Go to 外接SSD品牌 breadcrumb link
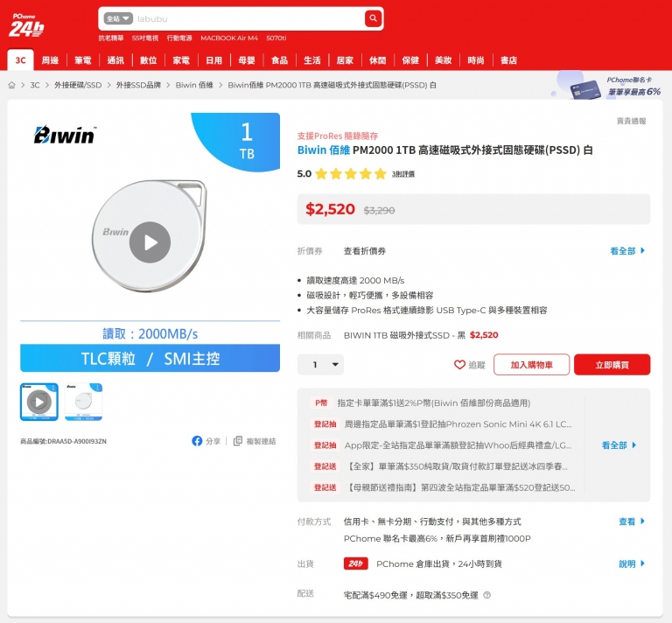 coord(138,85)
